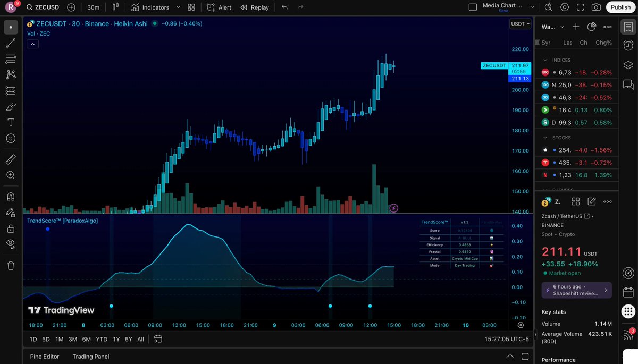Toggle hide all drawings eye icon
The height and width of the screenshot is (364, 638).
[x=11, y=244]
